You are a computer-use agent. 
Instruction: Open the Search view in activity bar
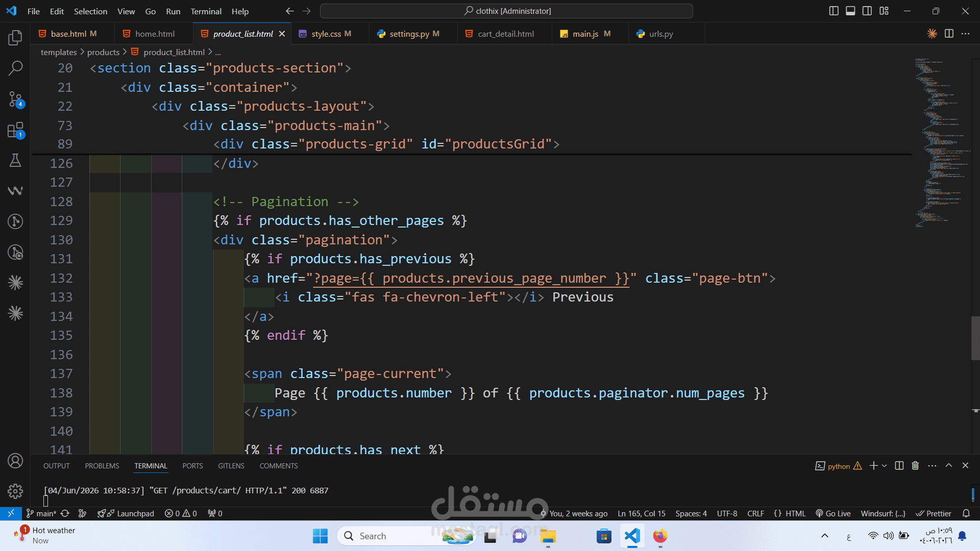coord(15,68)
